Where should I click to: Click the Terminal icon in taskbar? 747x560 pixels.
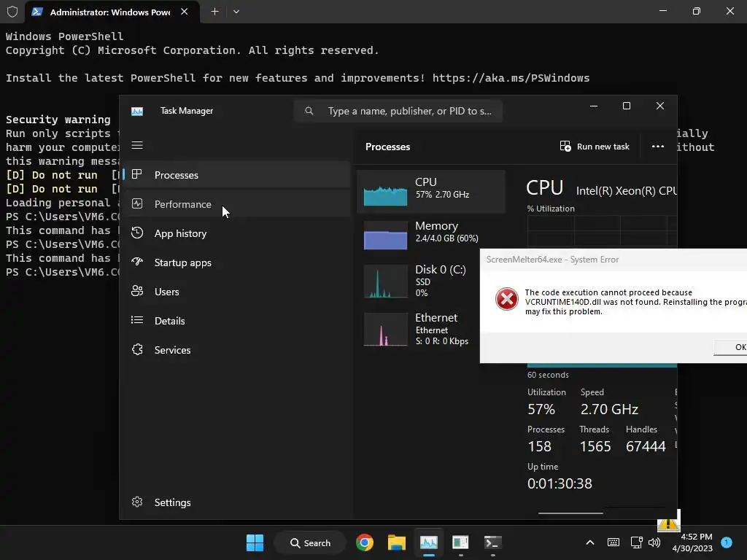(x=492, y=542)
